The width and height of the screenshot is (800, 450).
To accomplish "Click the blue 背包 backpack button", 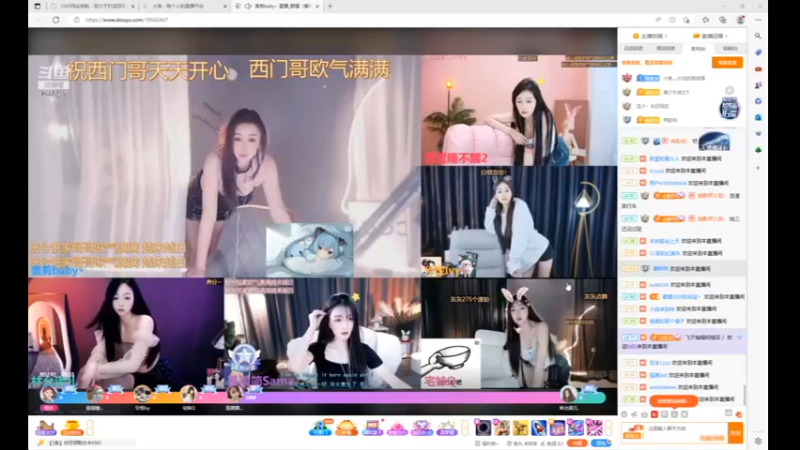I will (601, 443).
